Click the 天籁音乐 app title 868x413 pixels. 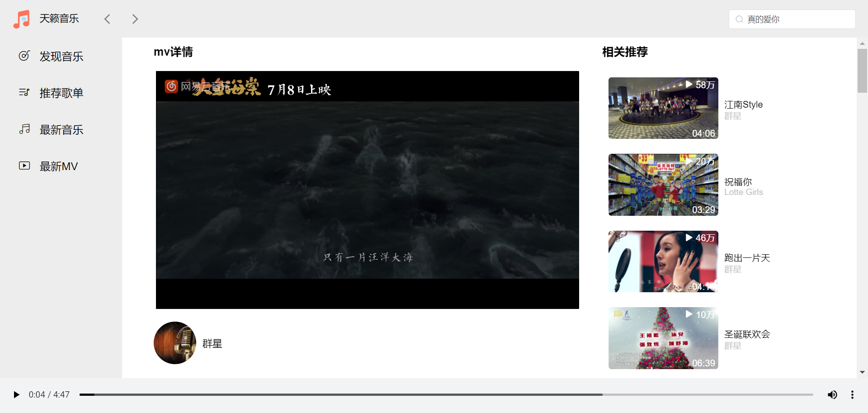point(59,19)
